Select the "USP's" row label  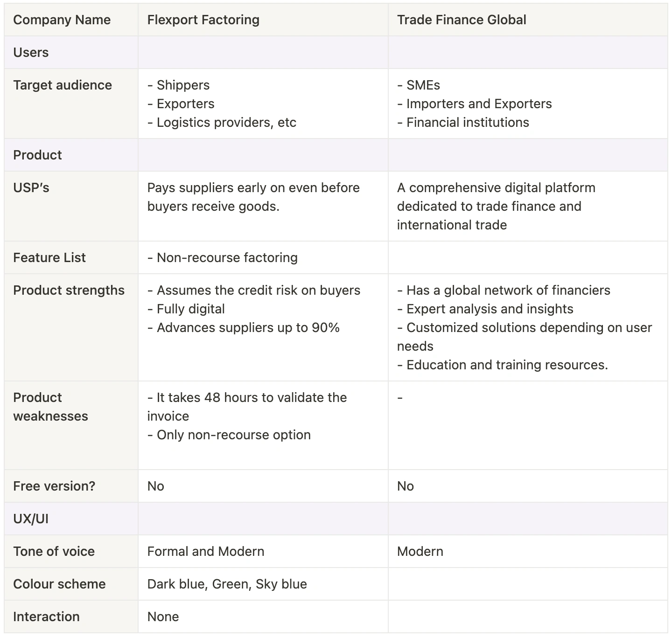[x=31, y=188]
